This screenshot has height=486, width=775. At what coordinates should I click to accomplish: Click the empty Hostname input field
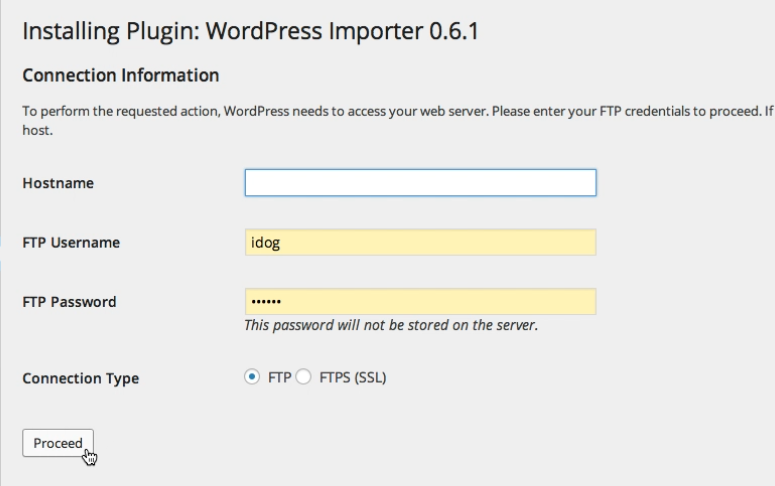click(420, 183)
